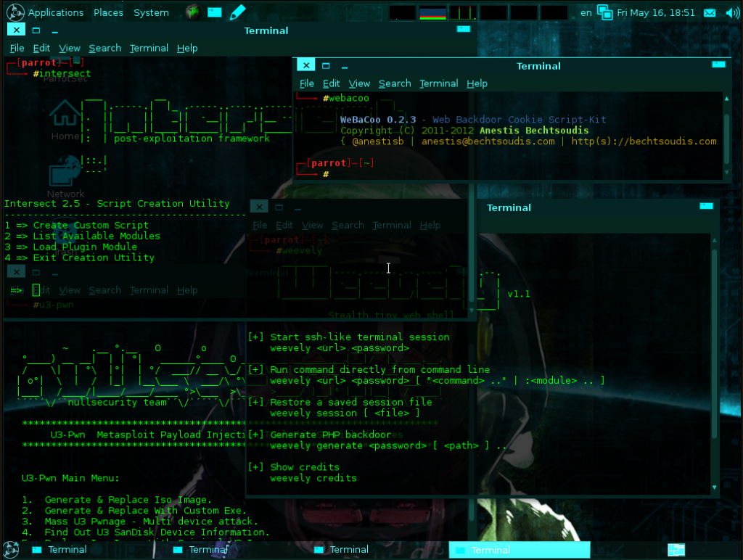Open faded Search menu in weevely terminal

[x=348, y=225]
